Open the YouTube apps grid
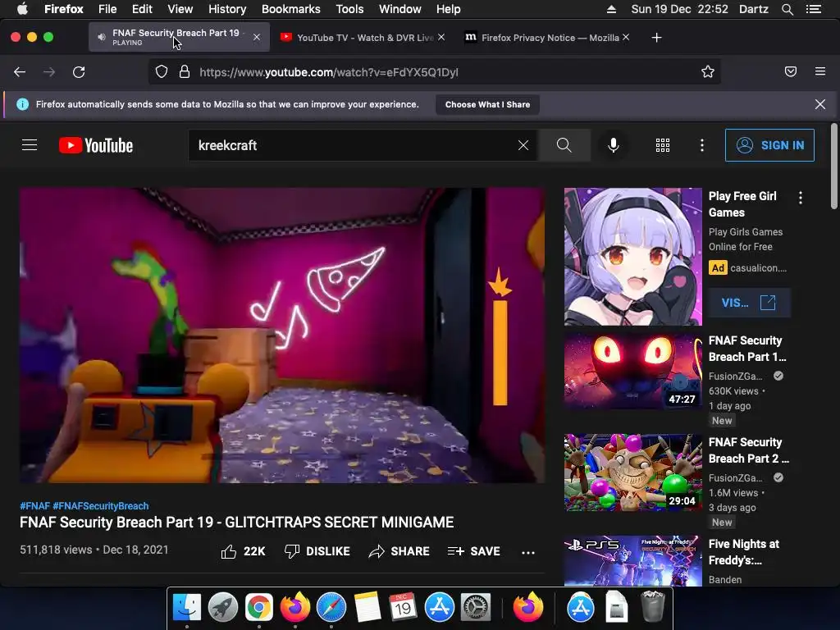Viewport: 840px width, 630px height. (663, 145)
